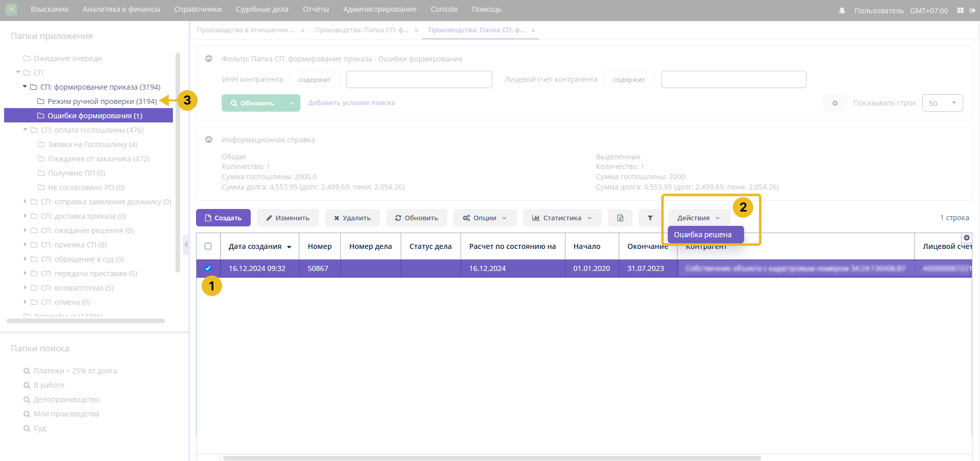980x461 pixels.
Task: Click the purple Создать button
Action: click(223, 218)
